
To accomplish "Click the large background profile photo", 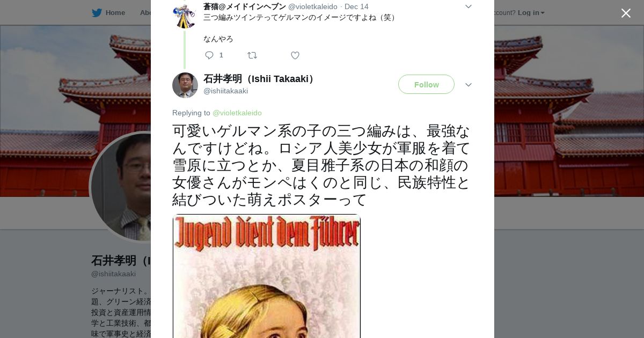I will (x=121, y=187).
